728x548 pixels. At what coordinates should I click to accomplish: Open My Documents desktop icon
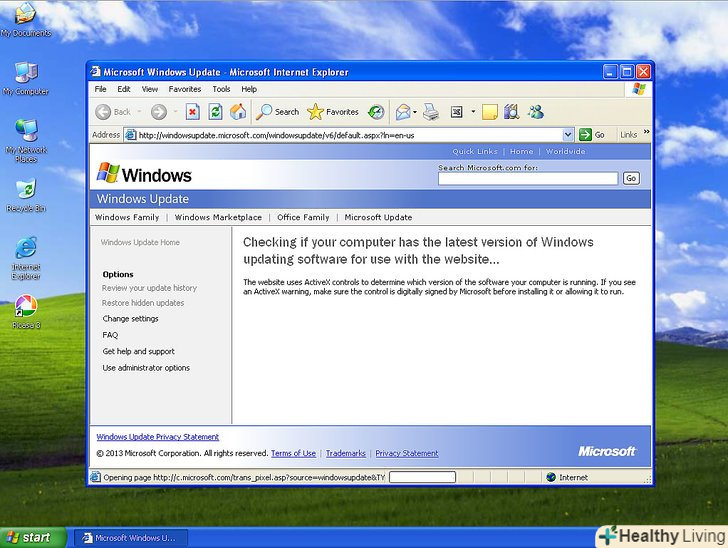pyautogui.click(x=26, y=20)
